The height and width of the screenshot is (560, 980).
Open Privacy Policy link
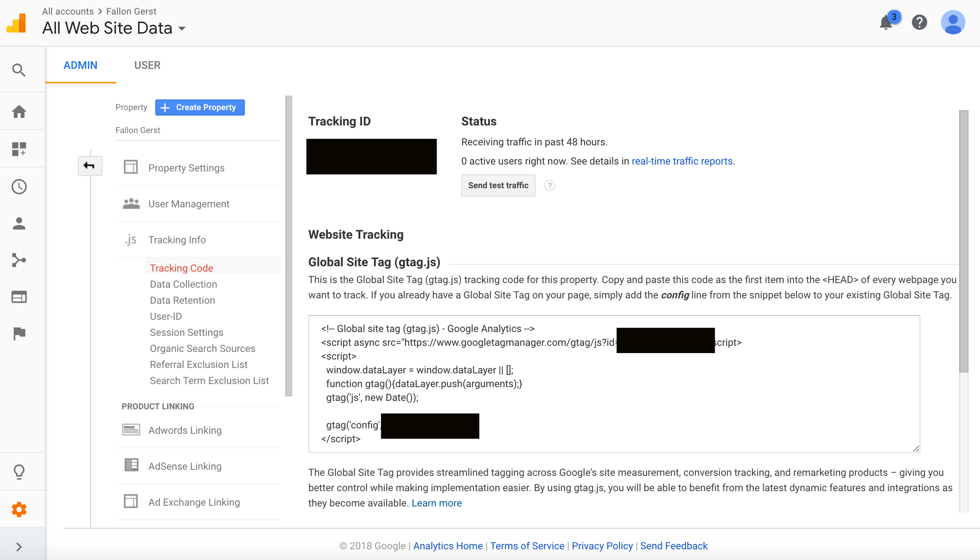pos(602,546)
